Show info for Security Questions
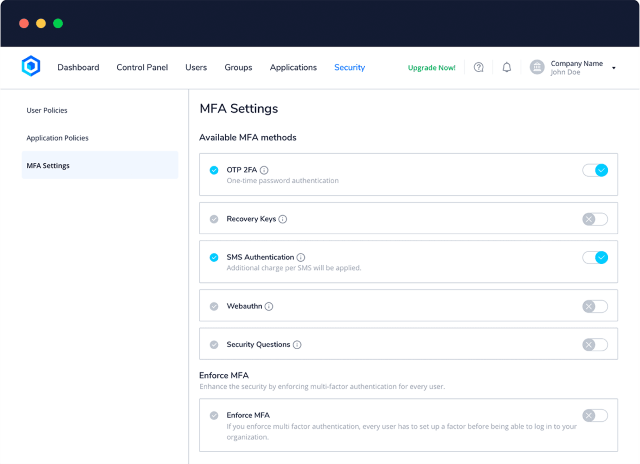The image size is (640, 464). 297,345
